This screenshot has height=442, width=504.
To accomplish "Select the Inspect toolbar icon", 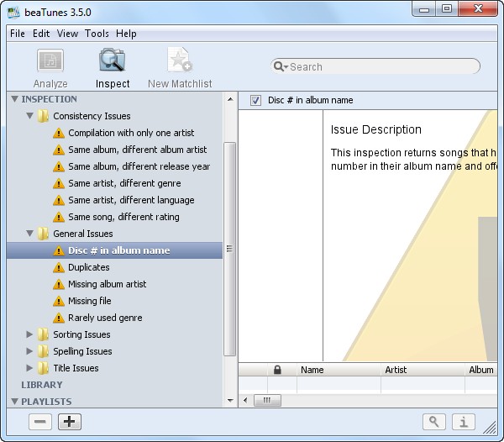I will (113, 61).
